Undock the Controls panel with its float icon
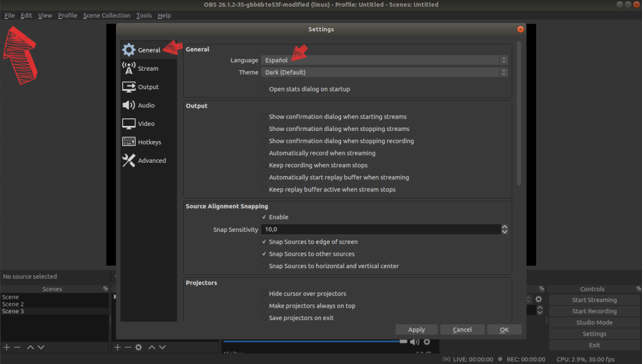Viewport: 642px width, 364px height. [638, 289]
